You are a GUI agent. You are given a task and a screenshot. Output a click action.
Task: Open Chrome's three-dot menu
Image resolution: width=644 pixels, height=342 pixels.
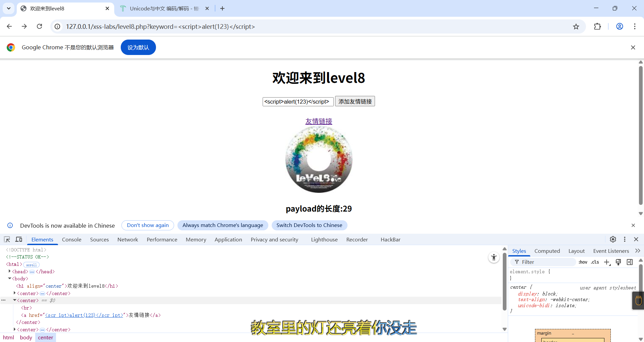[x=635, y=26]
